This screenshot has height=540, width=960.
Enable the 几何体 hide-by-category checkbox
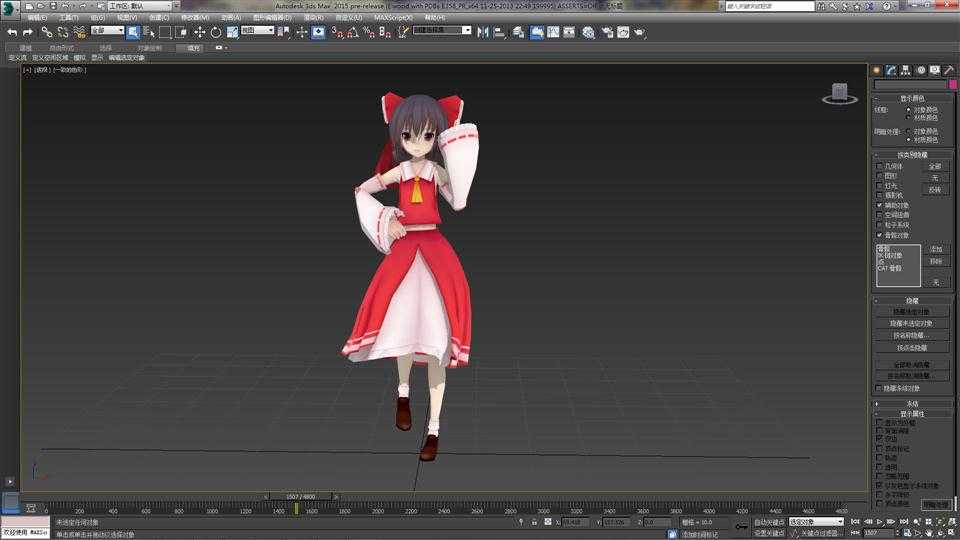pyautogui.click(x=879, y=166)
